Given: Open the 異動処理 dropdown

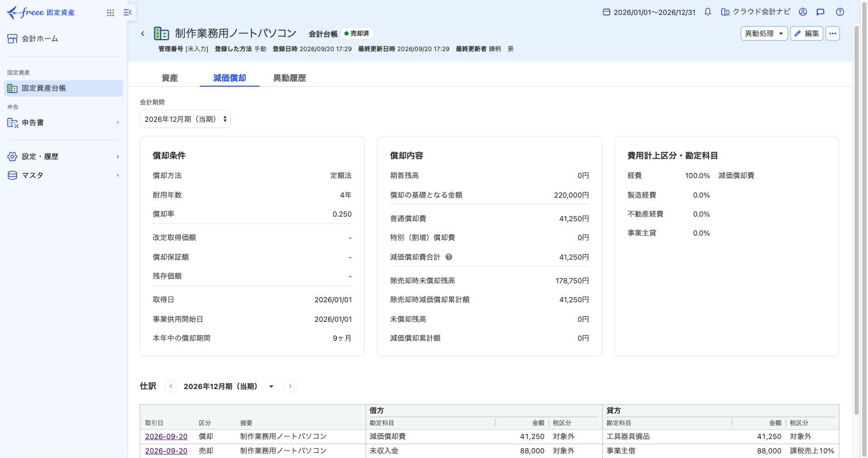Looking at the screenshot, I should [764, 33].
